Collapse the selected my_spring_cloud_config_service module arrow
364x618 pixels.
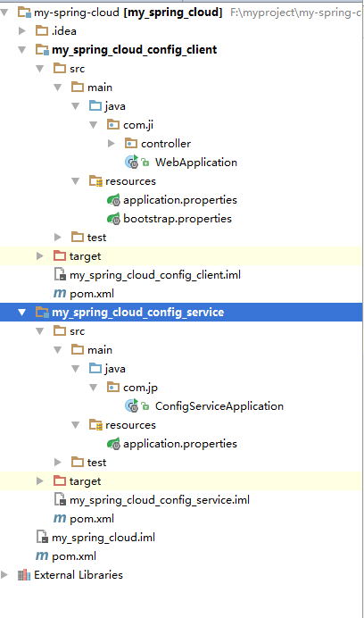(x=22, y=313)
